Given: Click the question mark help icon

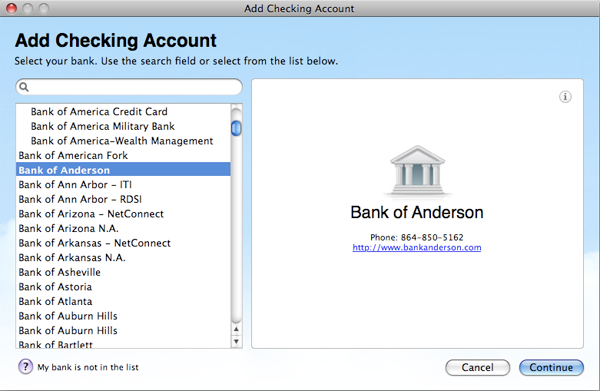Looking at the screenshot, I should [25, 367].
